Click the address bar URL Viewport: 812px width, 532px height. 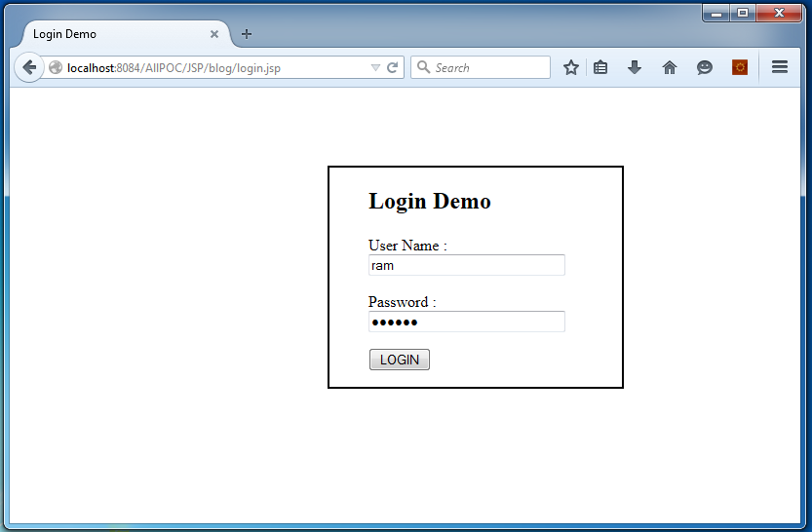point(174,68)
